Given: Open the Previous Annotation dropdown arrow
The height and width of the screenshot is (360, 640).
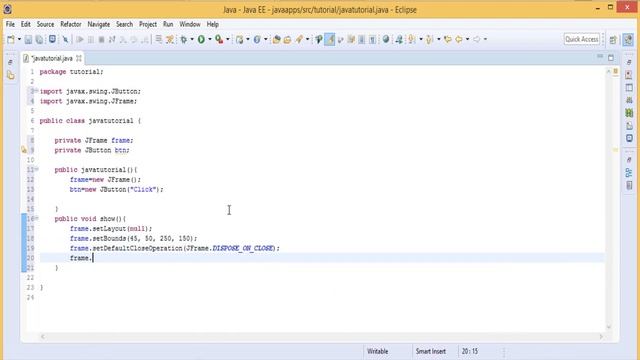Looking at the screenshot, I should [439, 39].
